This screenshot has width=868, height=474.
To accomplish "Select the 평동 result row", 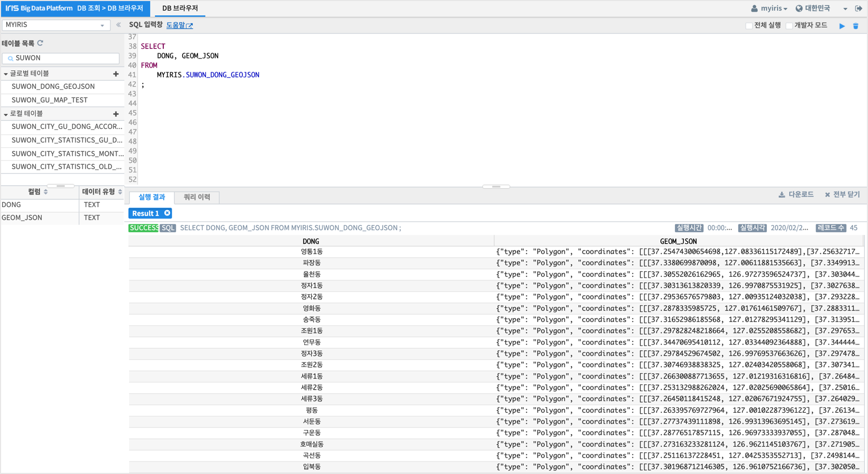I will pyautogui.click(x=496, y=411).
